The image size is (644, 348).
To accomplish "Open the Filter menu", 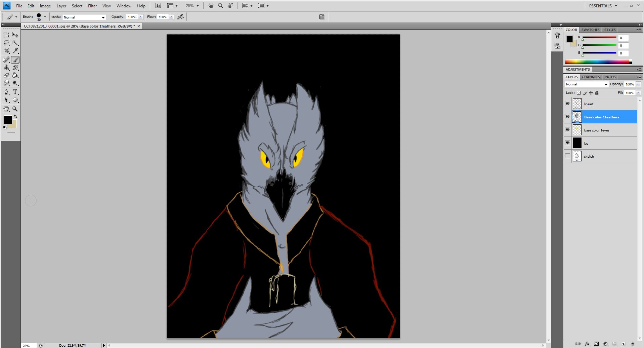I will pyautogui.click(x=92, y=6).
